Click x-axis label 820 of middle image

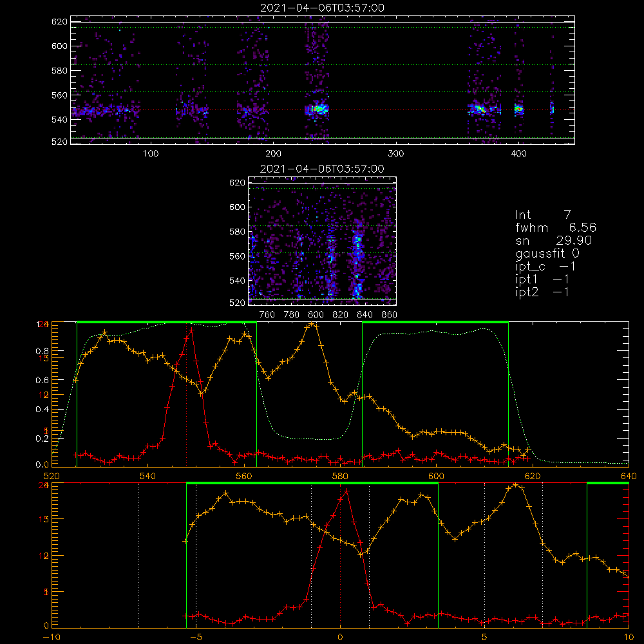pos(341,315)
